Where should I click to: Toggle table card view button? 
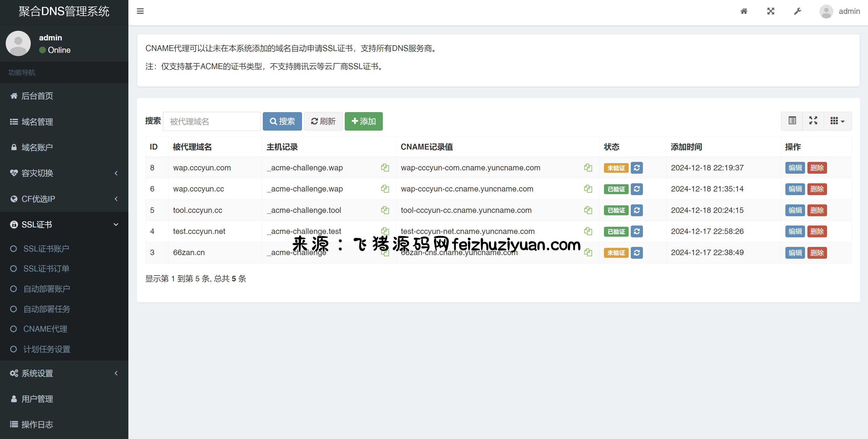tap(792, 121)
